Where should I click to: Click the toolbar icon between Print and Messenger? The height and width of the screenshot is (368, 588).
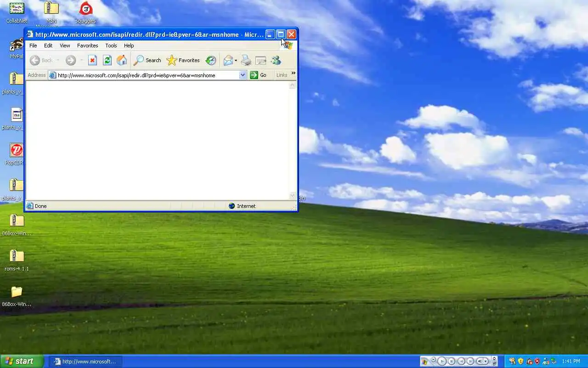pos(261,60)
